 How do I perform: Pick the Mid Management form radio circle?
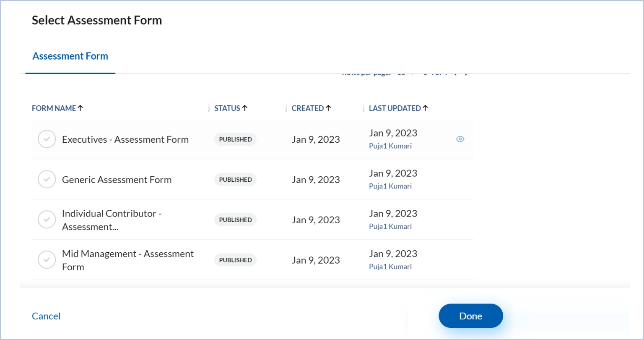47,260
